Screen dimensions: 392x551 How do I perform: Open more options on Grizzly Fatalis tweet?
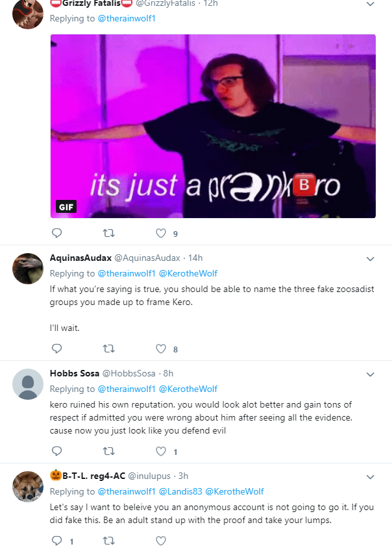pyautogui.click(x=370, y=4)
